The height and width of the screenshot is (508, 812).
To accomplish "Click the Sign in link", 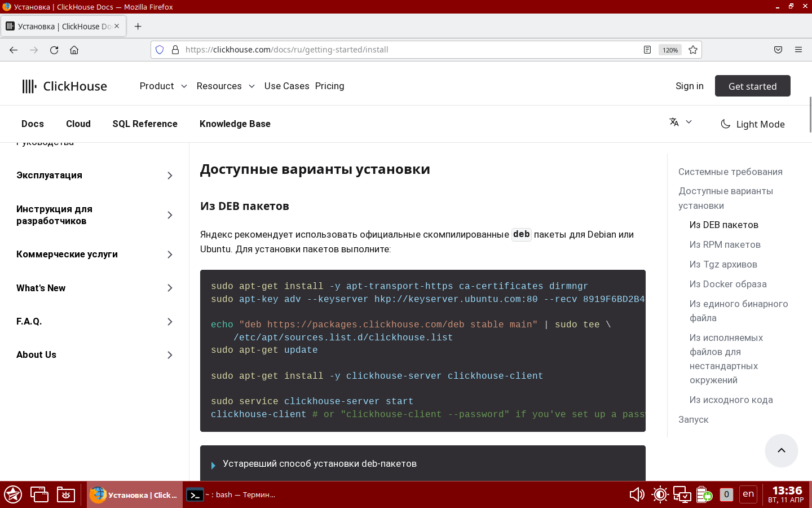I will click(689, 86).
